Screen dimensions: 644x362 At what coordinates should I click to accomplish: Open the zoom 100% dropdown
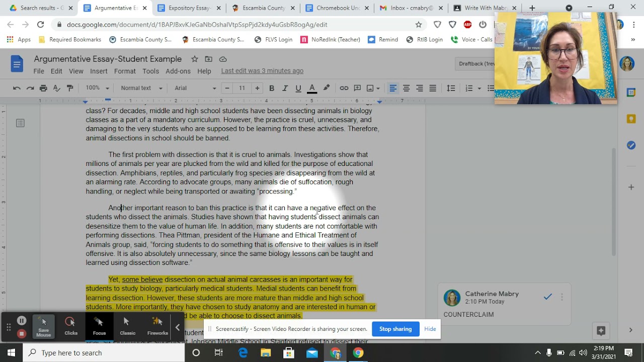coord(97,88)
